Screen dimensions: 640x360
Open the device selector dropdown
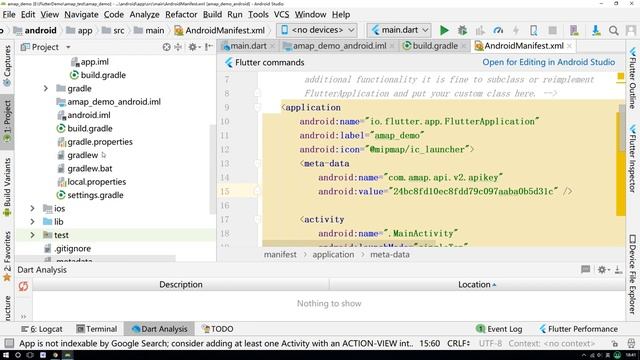(x=317, y=30)
